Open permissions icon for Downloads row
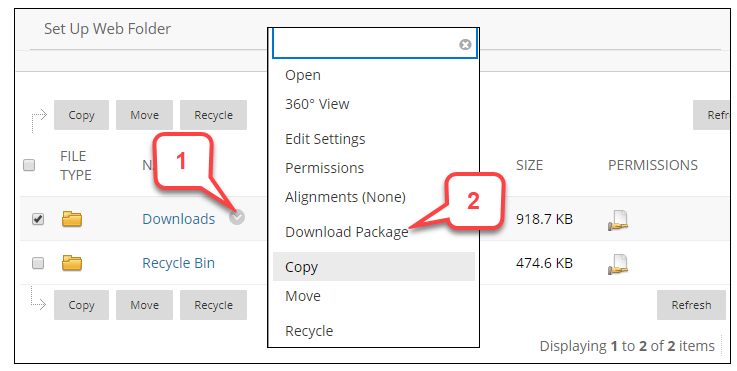 (618, 220)
